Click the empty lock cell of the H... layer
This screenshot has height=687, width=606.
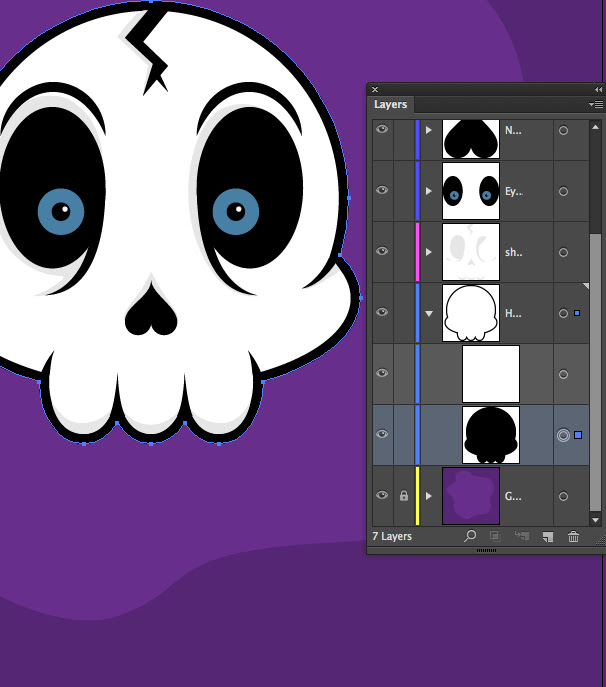point(404,313)
